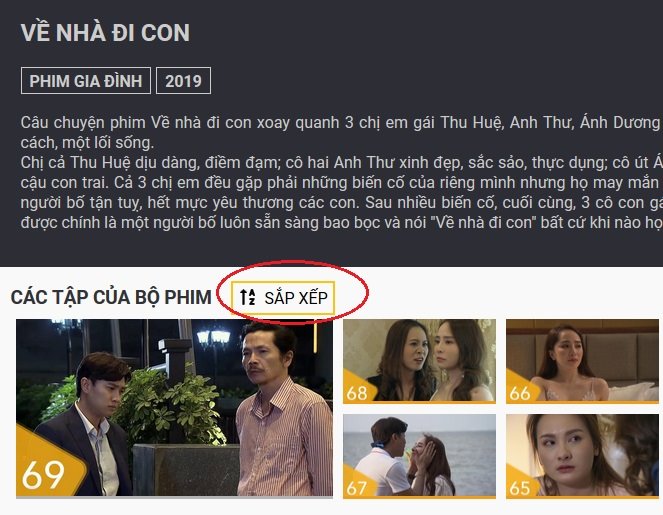Click the yellow 67 episode badge

[x=358, y=483]
